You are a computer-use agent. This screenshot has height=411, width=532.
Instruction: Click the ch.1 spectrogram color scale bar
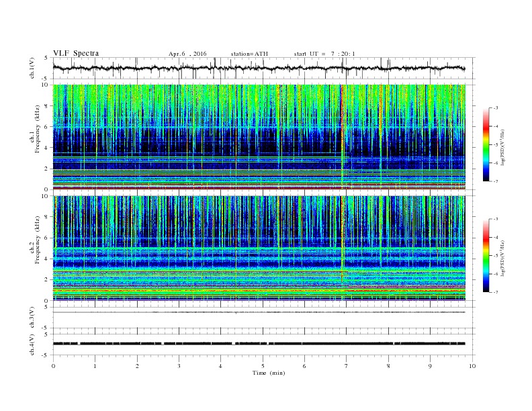tap(486, 144)
